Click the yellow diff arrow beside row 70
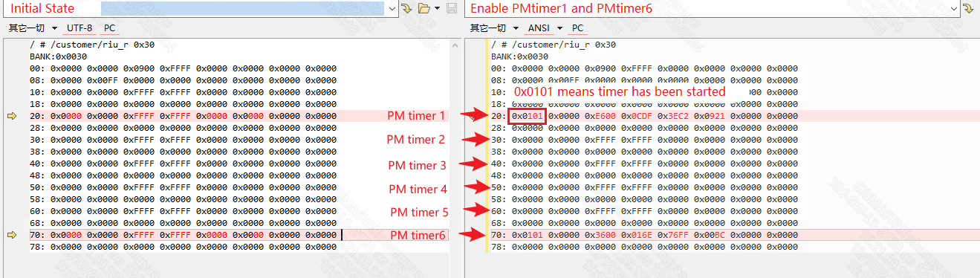The width and height of the screenshot is (980, 278). (12, 235)
